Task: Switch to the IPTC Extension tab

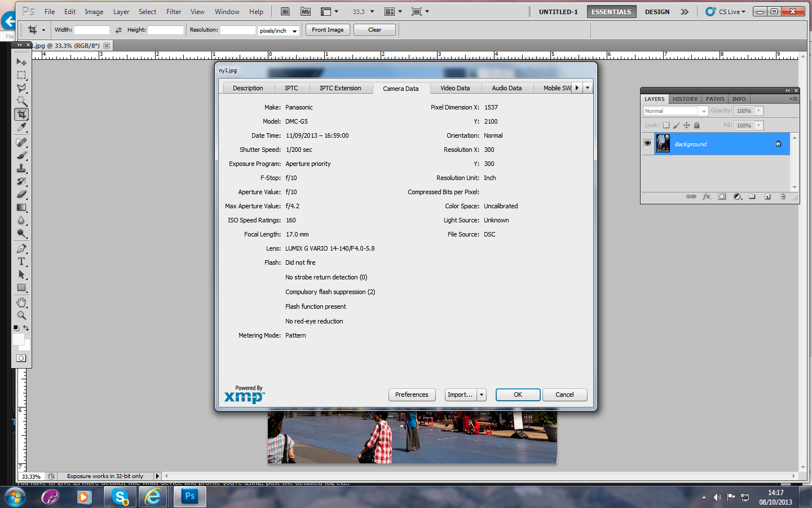Action: [x=340, y=88]
